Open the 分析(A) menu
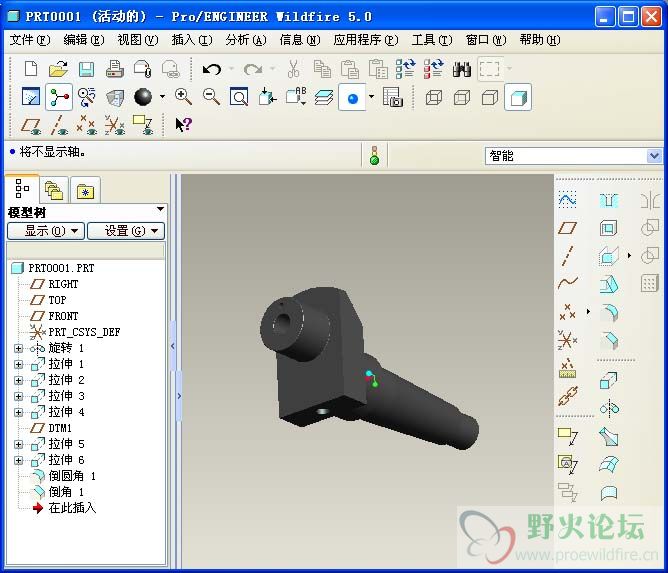 click(x=246, y=40)
